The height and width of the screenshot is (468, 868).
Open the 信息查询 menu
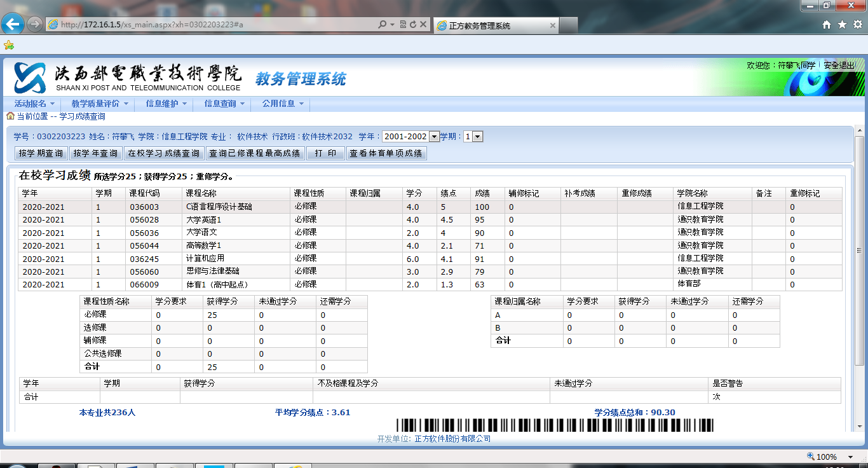coord(224,104)
